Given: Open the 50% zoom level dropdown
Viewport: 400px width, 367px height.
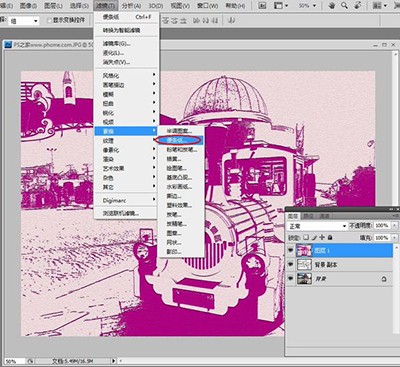Looking at the screenshot, I should [307, 6].
